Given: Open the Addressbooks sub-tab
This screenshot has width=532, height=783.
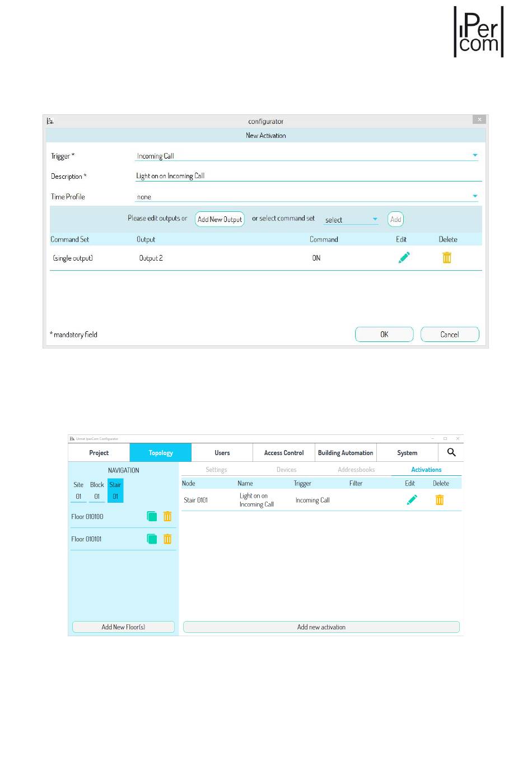Looking at the screenshot, I should pos(356,470).
